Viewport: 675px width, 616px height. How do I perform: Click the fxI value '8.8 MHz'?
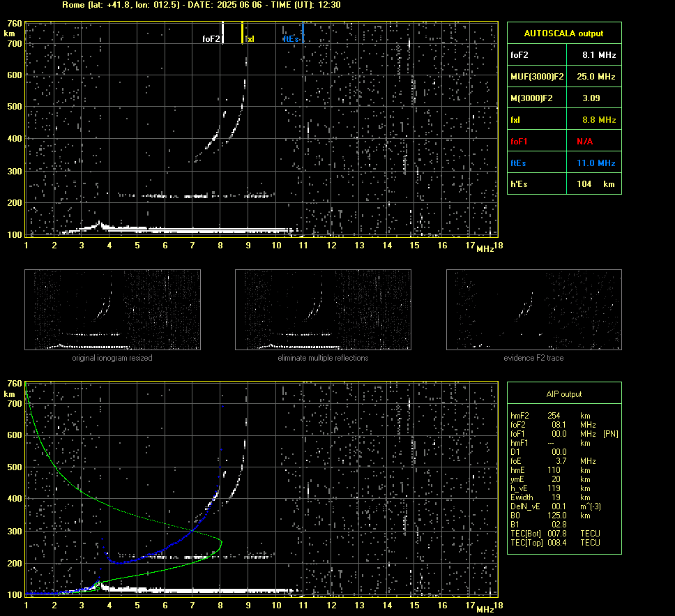pyautogui.click(x=599, y=120)
